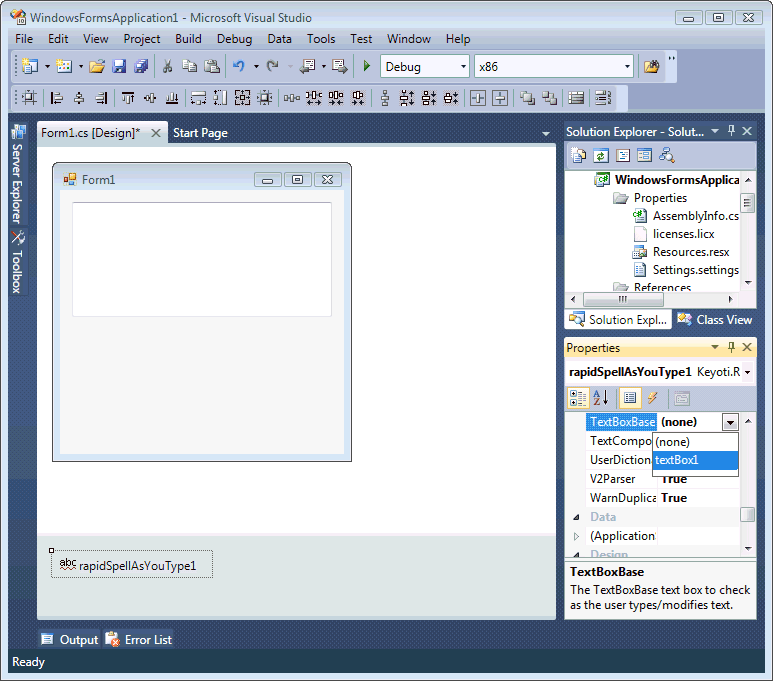This screenshot has width=773, height=681.
Task: Switch Properties to Alphabetical sort
Action: coord(600,397)
